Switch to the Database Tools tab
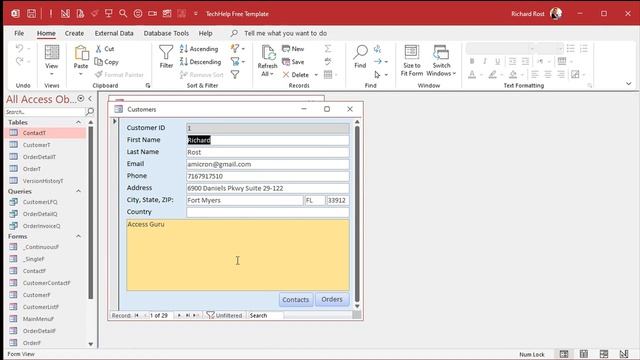The image size is (640, 360). pyautogui.click(x=166, y=33)
